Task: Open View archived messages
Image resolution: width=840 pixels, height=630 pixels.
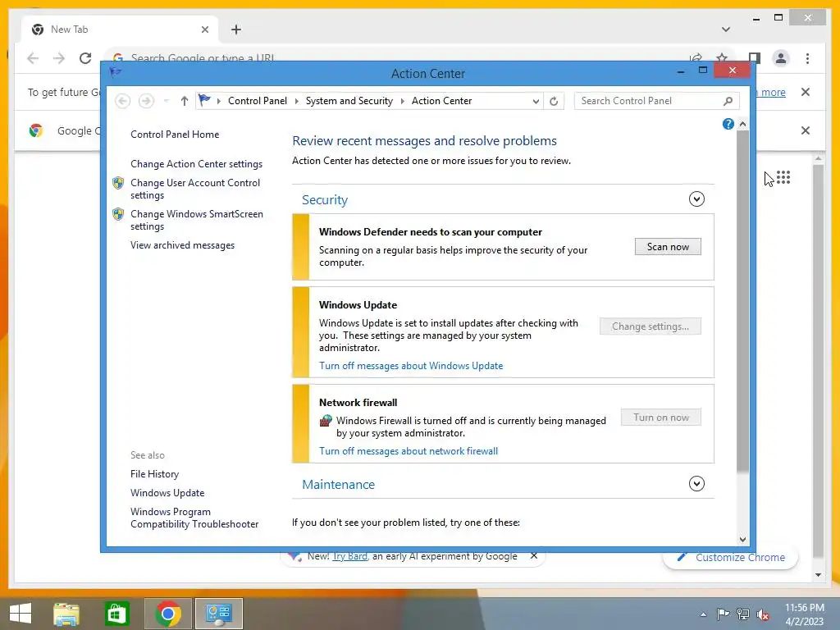Action: [x=182, y=245]
